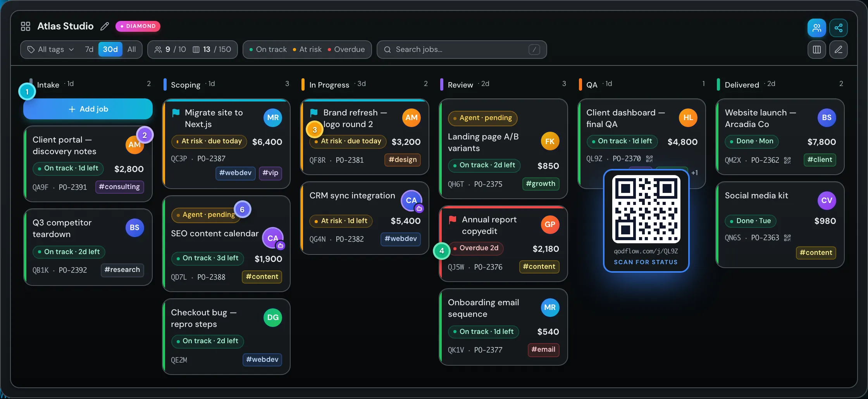Click the 9 / 10 members counter
868x399 pixels.
[x=170, y=50]
